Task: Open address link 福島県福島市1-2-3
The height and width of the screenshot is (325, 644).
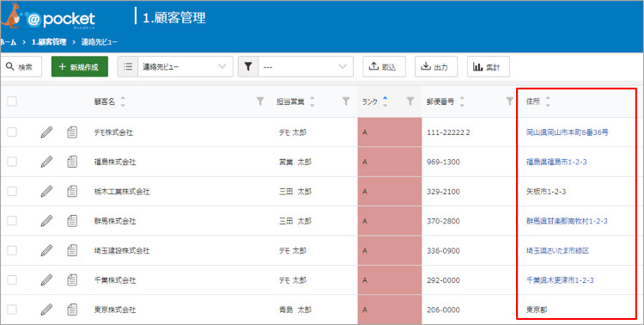Action: coord(556,162)
